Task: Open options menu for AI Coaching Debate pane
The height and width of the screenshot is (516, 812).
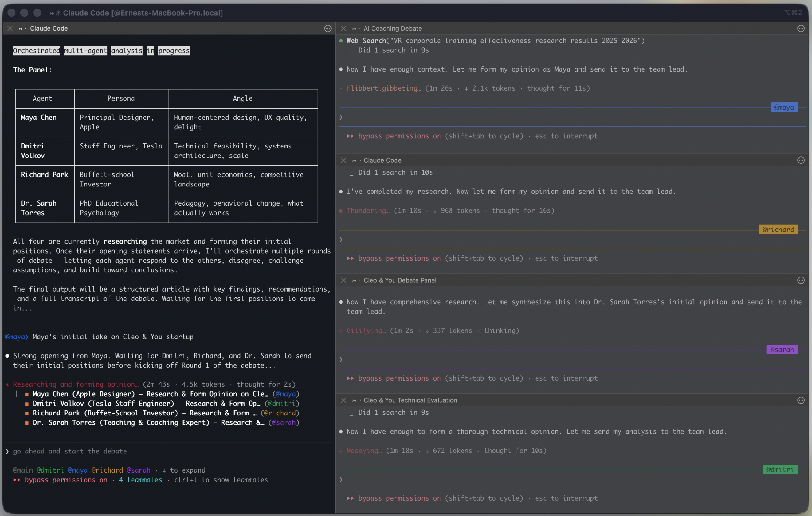Action: click(x=801, y=29)
